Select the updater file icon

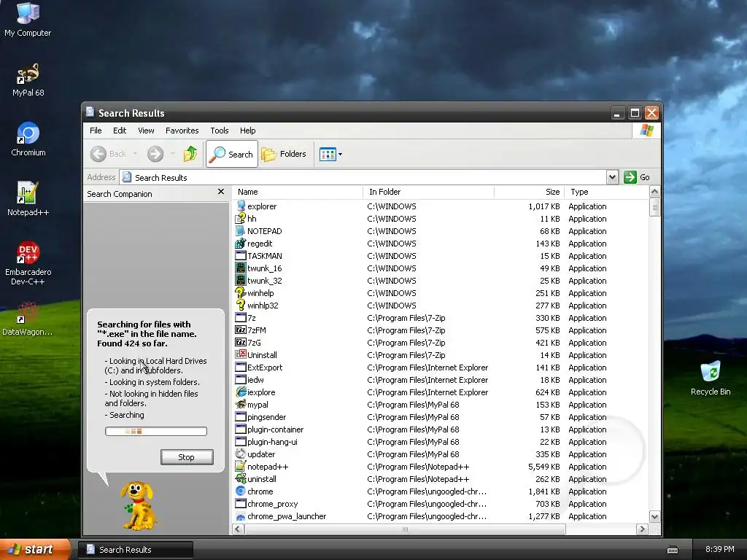coord(241,454)
